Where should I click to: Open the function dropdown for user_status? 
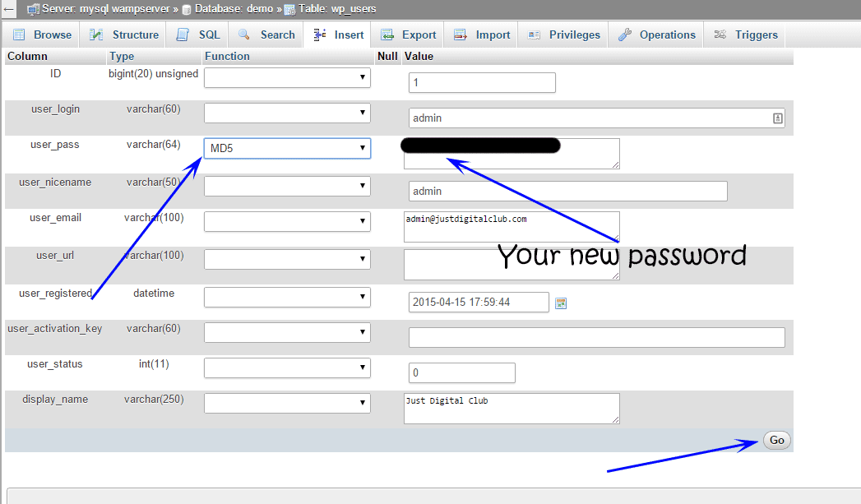[x=287, y=368]
